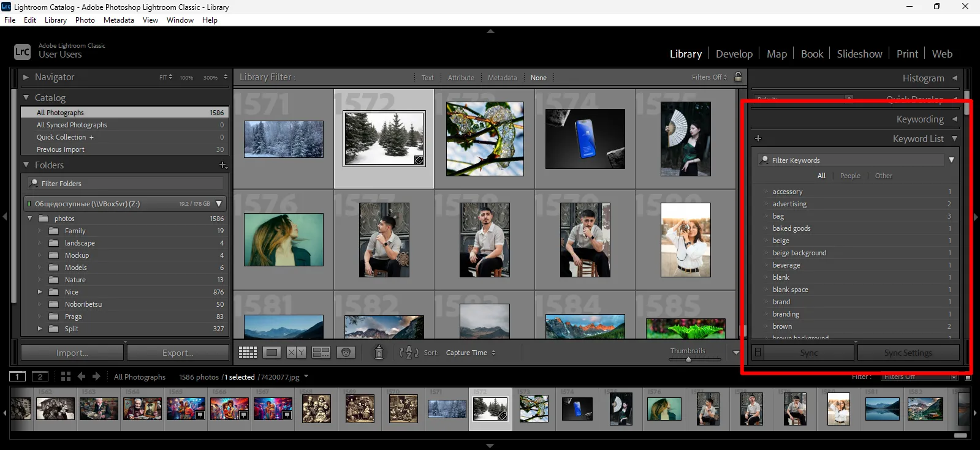Image resolution: width=980 pixels, height=450 pixels.
Task: Hide the filmstrip with the bottom arrow
Action: tap(490, 446)
